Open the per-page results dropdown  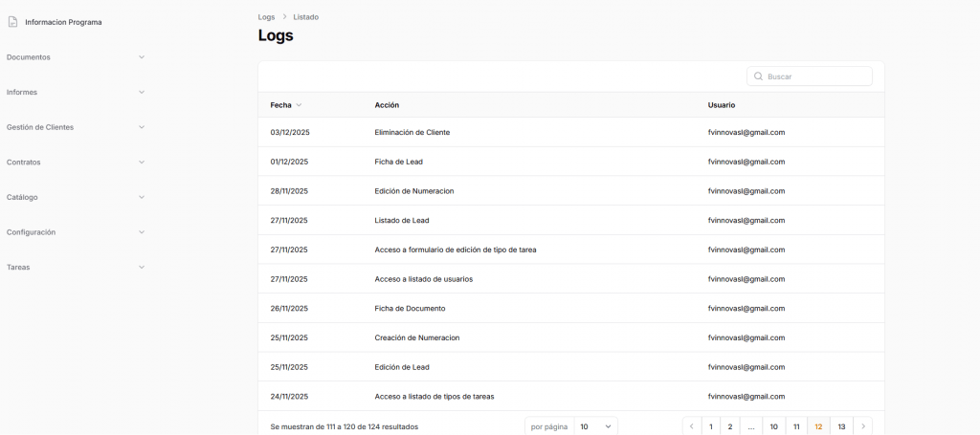594,426
